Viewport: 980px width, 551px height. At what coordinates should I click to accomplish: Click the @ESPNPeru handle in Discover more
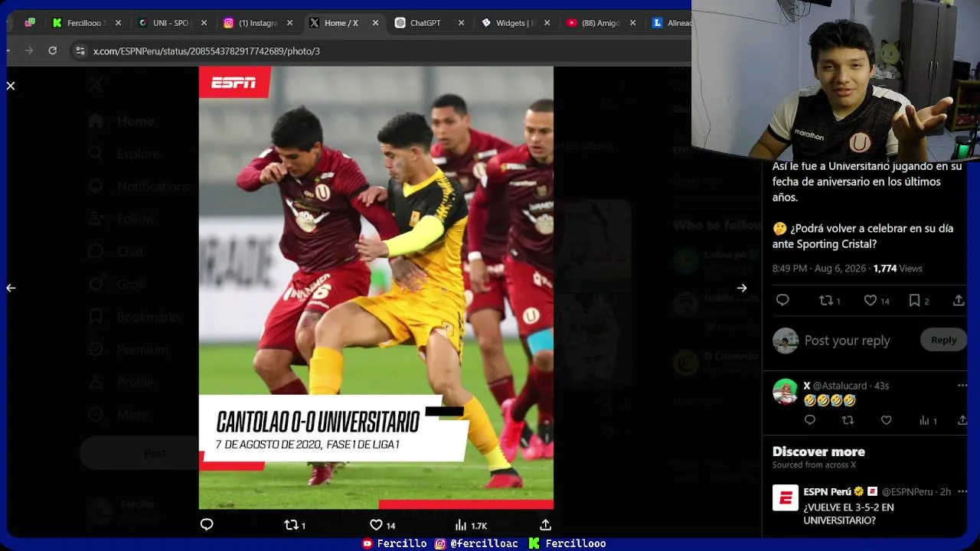(907, 491)
